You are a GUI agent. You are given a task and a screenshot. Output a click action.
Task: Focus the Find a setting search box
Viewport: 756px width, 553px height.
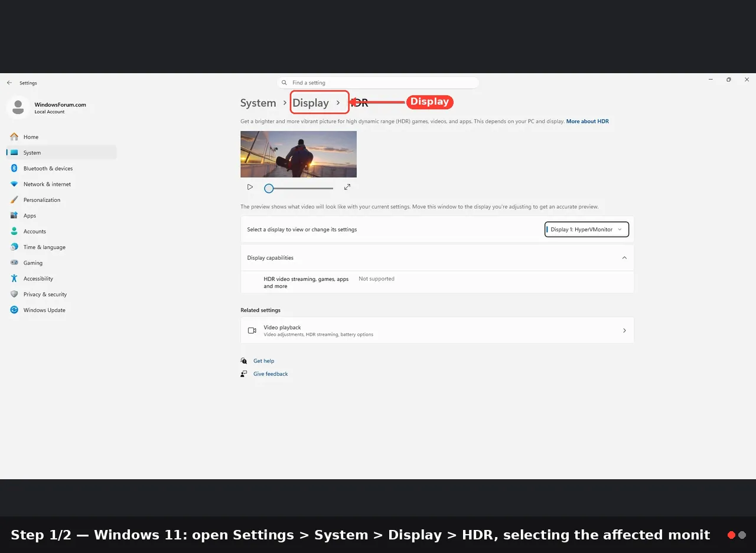pos(378,83)
